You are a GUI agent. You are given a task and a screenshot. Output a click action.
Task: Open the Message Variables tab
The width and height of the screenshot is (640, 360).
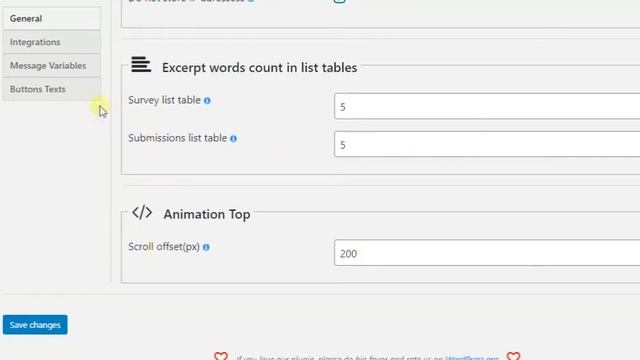51,66
